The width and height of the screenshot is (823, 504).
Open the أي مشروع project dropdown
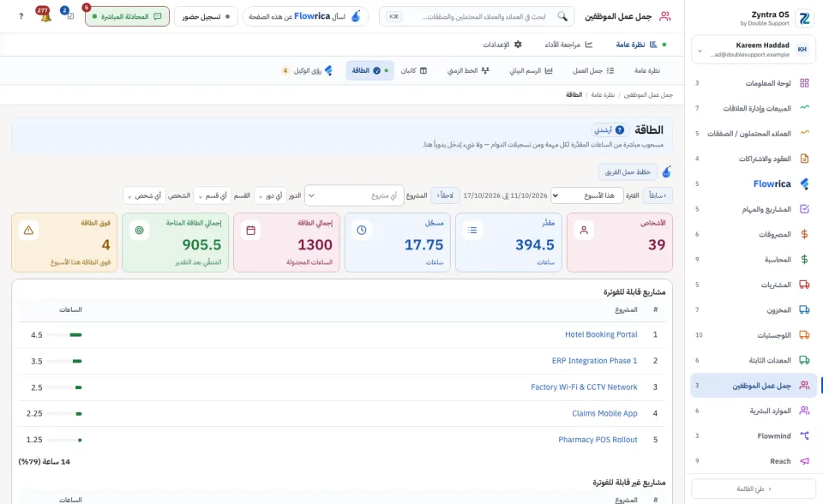(354, 195)
